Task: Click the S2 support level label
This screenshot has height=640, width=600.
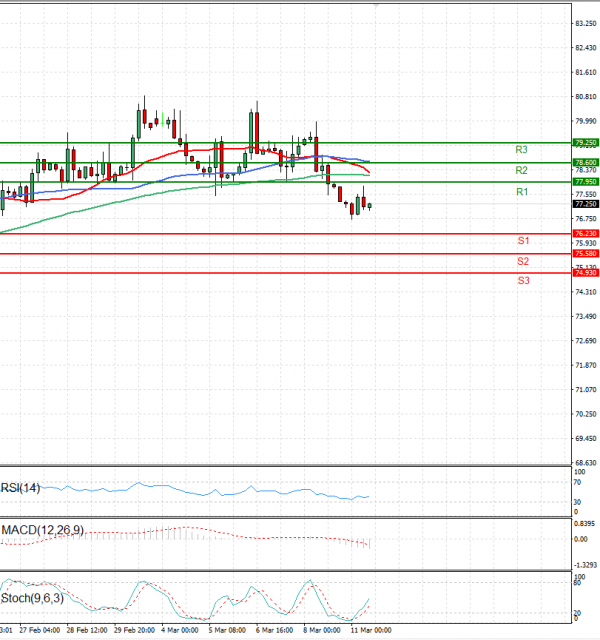Action: 523,262
